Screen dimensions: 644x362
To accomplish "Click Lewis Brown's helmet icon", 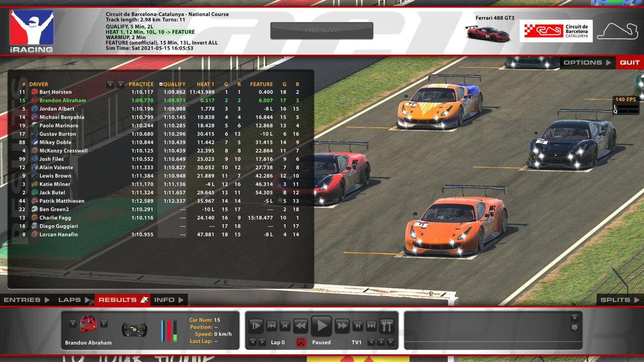I will [35, 176].
